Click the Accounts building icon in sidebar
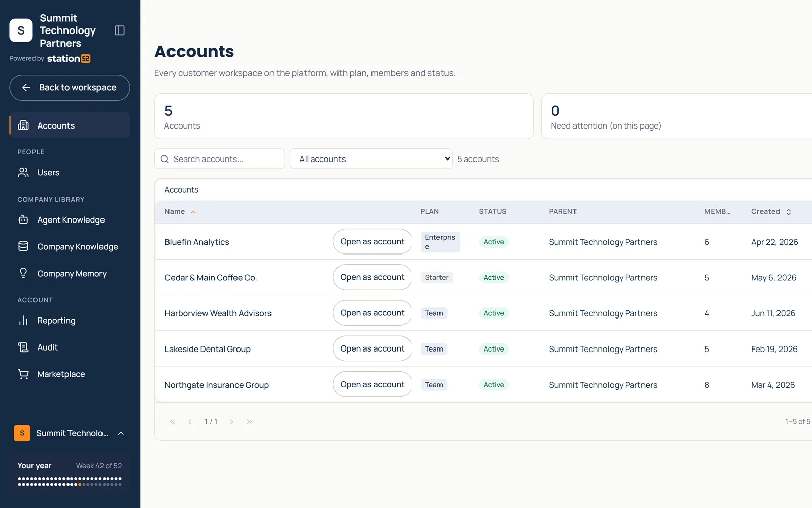 [23, 125]
